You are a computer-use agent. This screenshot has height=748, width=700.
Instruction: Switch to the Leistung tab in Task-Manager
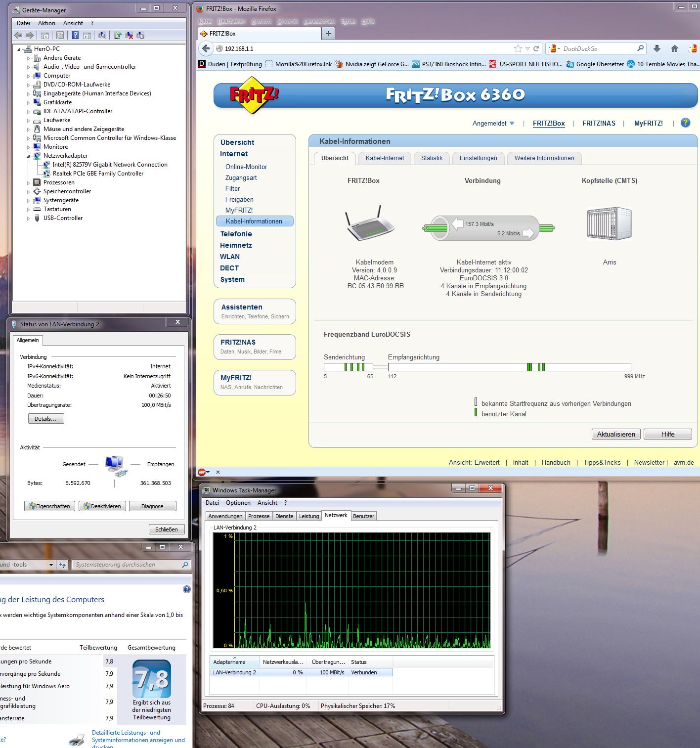[309, 516]
